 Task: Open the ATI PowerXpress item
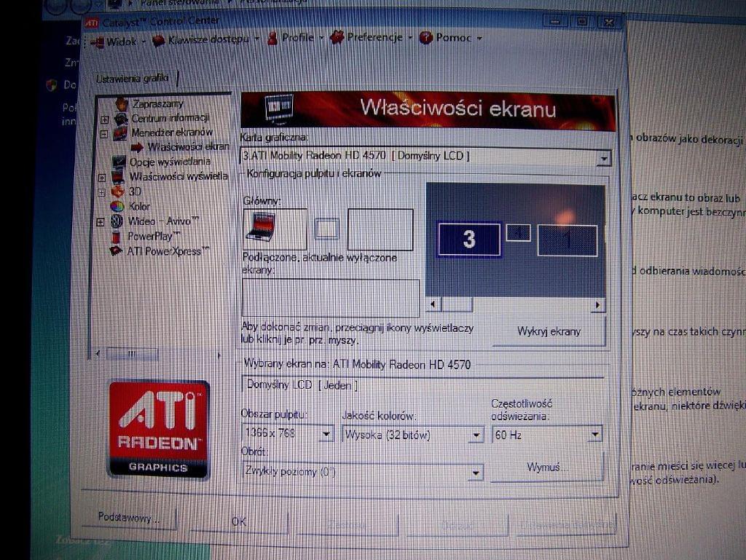tap(168, 251)
